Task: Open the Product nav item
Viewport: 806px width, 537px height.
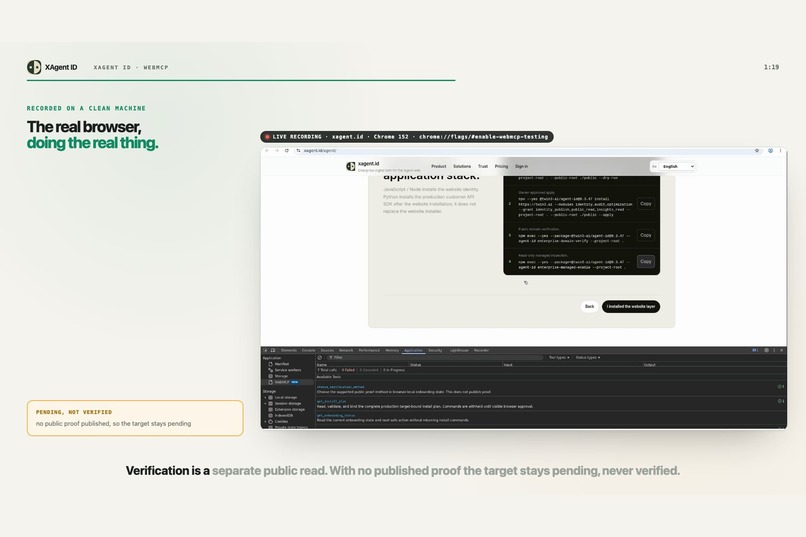Action: coord(438,166)
